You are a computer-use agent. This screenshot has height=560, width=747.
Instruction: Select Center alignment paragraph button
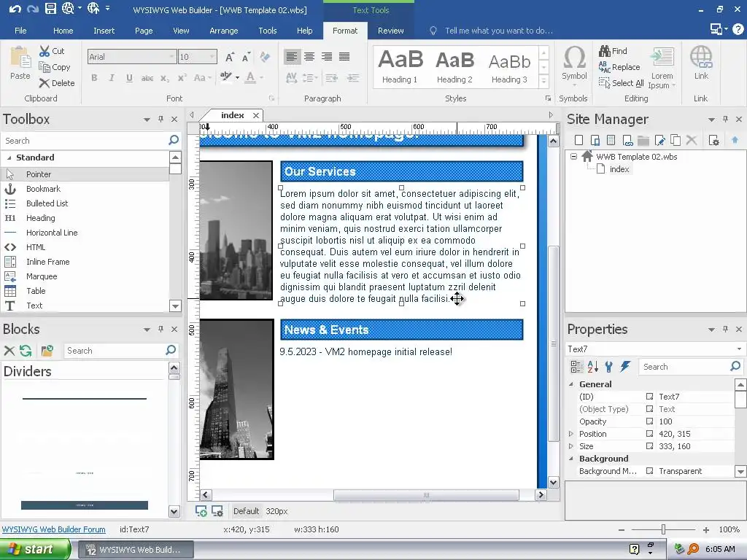click(309, 57)
